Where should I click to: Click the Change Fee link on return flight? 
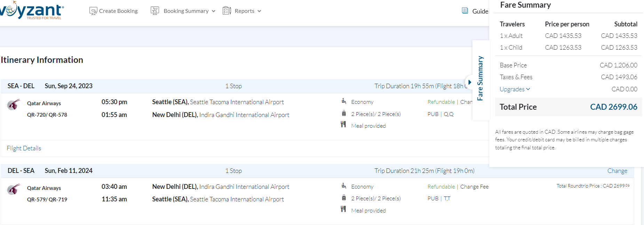tap(474, 187)
